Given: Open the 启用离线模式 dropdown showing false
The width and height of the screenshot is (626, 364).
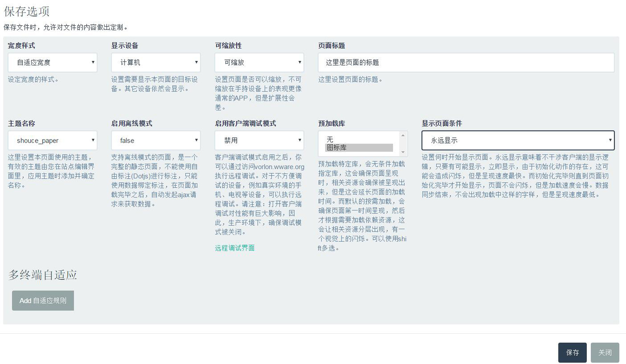Looking at the screenshot, I should click(156, 140).
